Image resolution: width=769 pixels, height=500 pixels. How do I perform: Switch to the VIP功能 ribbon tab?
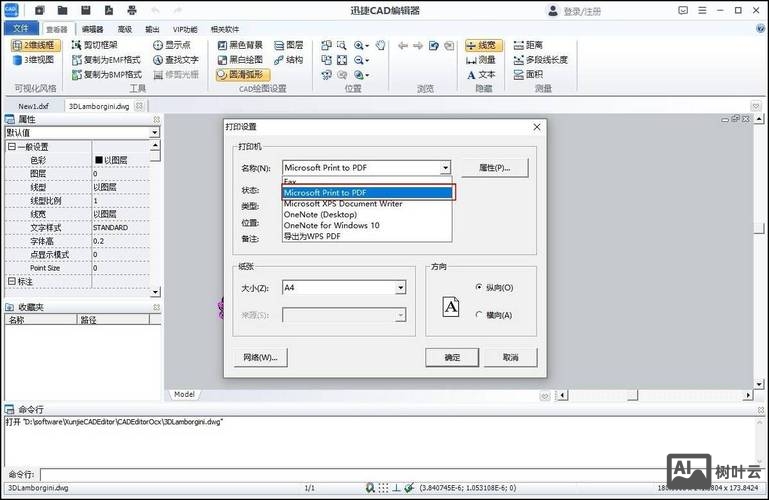coord(185,29)
